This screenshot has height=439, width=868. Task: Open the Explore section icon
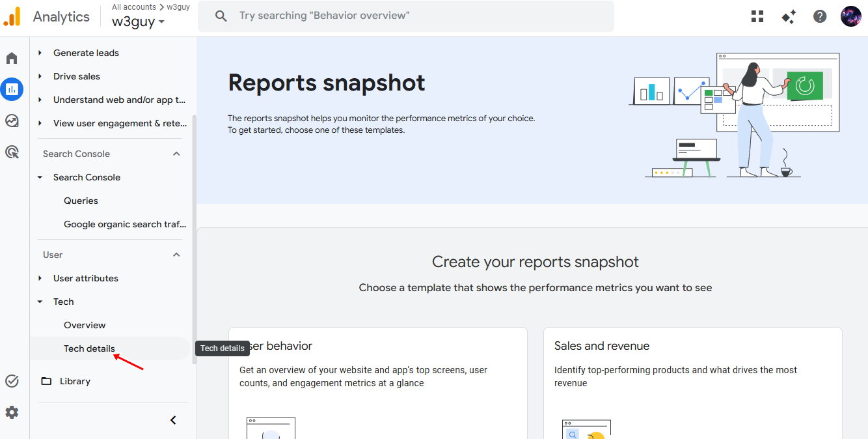coord(12,120)
